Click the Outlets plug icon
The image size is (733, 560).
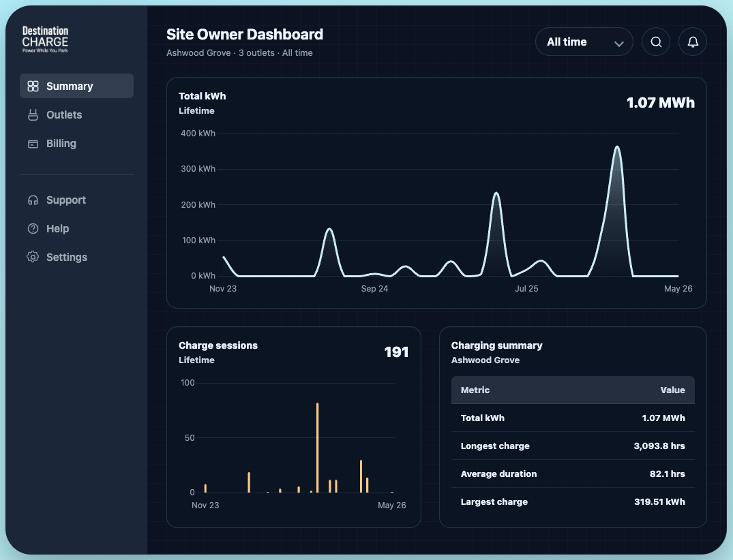(33, 115)
